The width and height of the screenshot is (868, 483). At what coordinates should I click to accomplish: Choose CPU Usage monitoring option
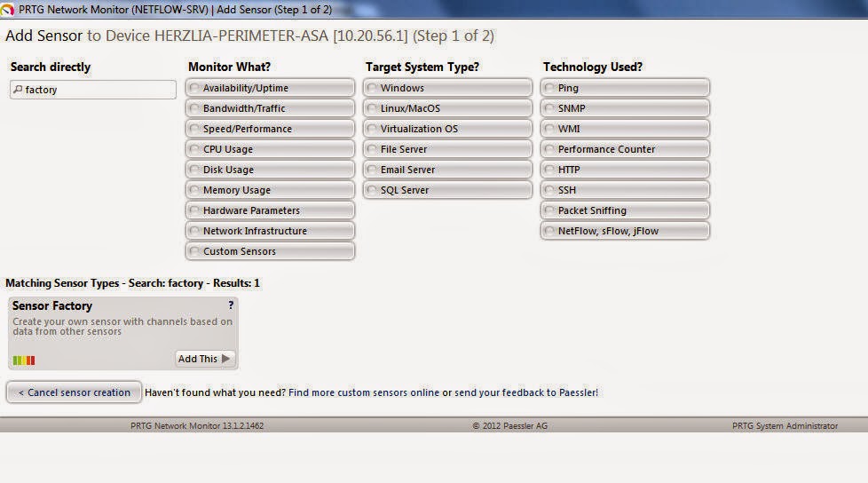pos(270,149)
